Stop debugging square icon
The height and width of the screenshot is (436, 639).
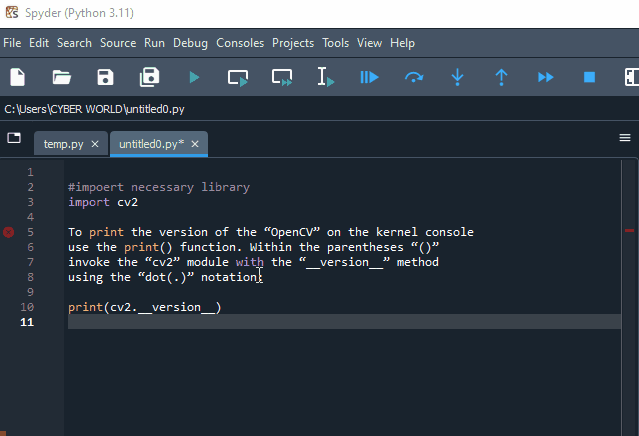coord(589,77)
